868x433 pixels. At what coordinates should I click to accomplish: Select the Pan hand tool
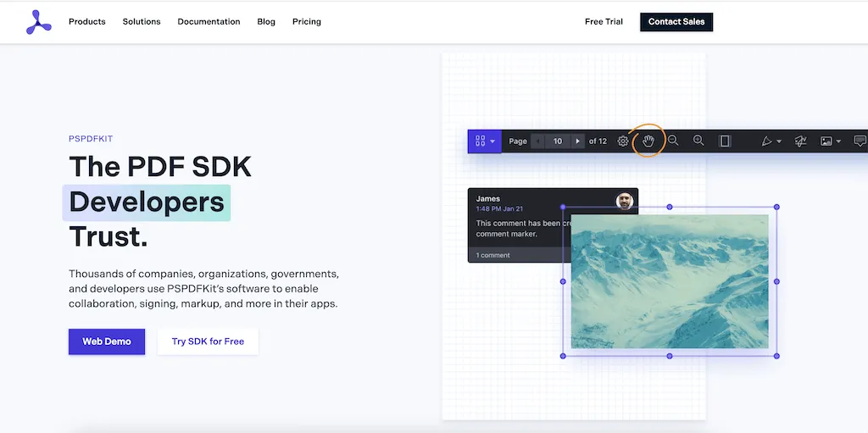click(x=648, y=142)
